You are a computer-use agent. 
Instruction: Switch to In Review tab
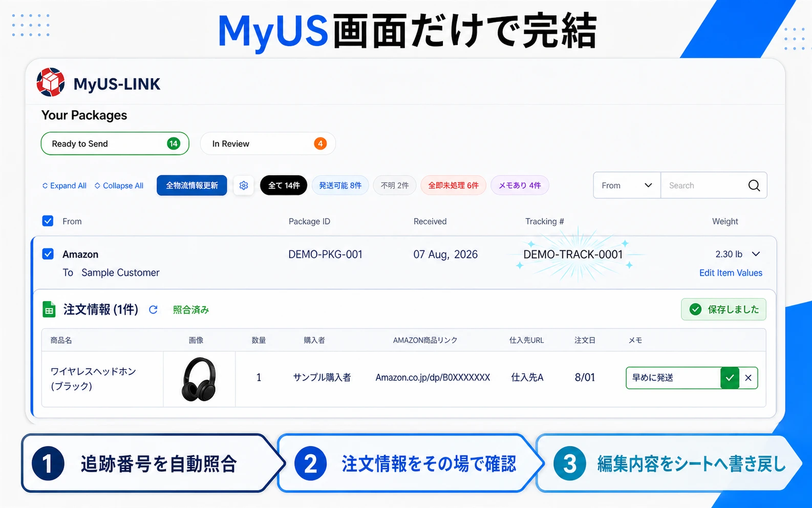point(268,143)
